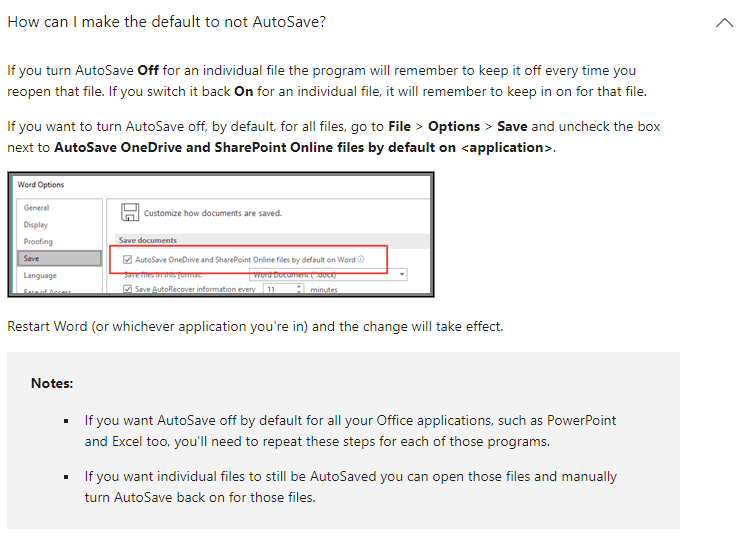Click the info icon after 'on Word'
The height and width of the screenshot is (544, 740).
point(361,259)
